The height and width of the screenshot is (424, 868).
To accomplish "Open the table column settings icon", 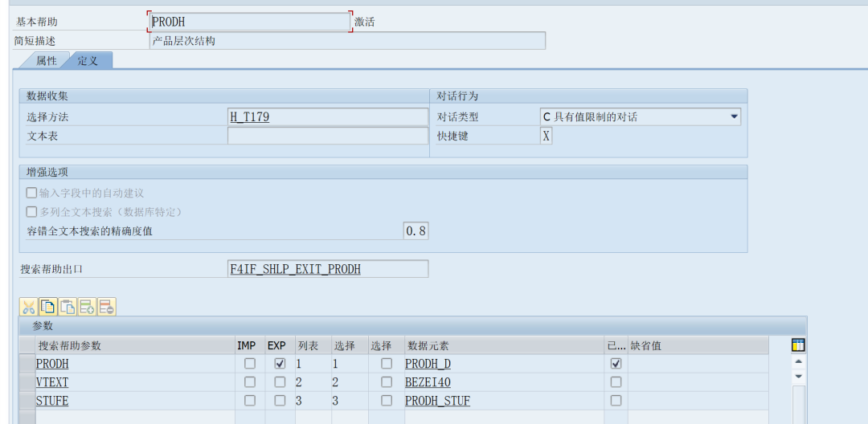I will [x=798, y=345].
